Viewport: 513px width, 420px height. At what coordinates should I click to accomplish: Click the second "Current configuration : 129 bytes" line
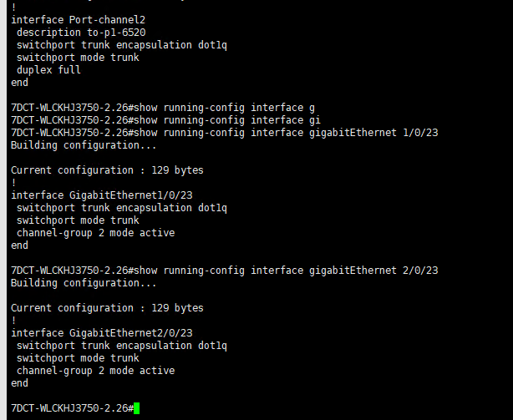(x=107, y=308)
